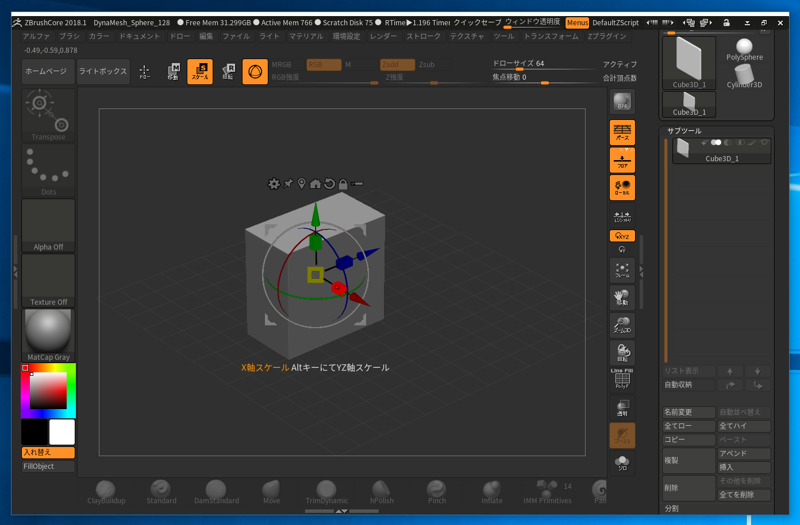Image resolution: width=800 pixels, height=525 pixels.
Task: Select the Move gizmo mode icon
Action: [x=173, y=71]
